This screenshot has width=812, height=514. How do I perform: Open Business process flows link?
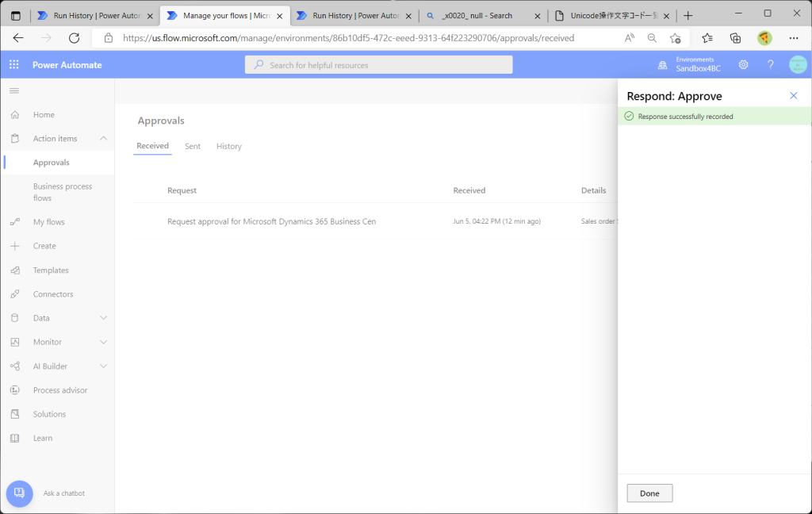[63, 192]
